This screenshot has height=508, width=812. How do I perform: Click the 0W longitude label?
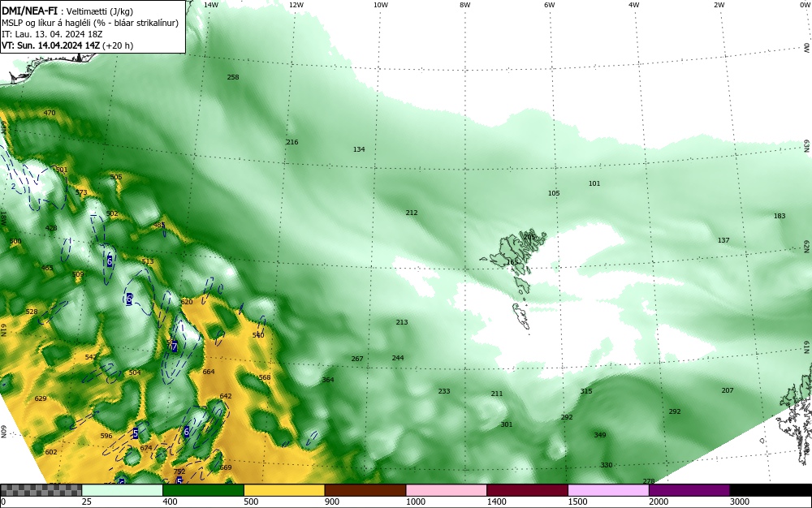tap(804, 5)
